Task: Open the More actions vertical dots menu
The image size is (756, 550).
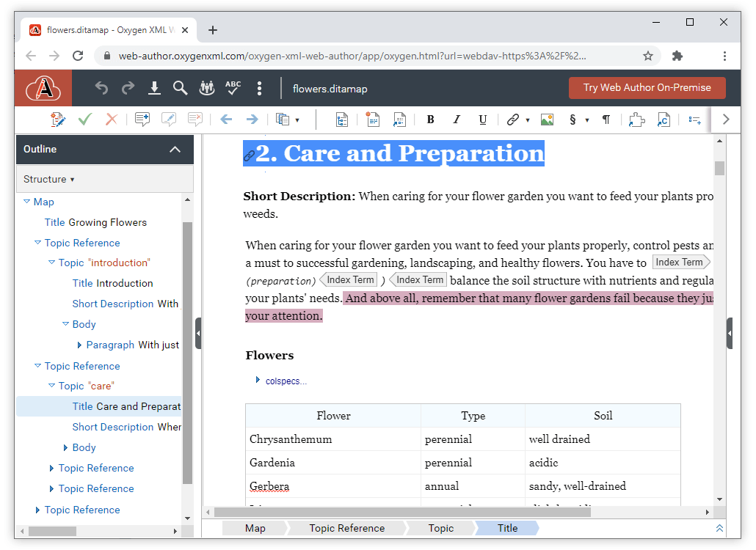Action: [x=259, y=88]
